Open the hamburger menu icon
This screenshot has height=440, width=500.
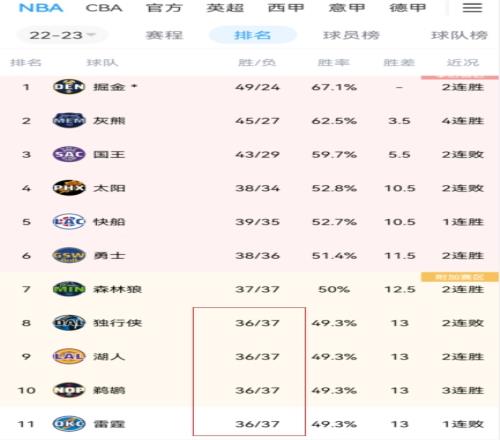(472, 8)
